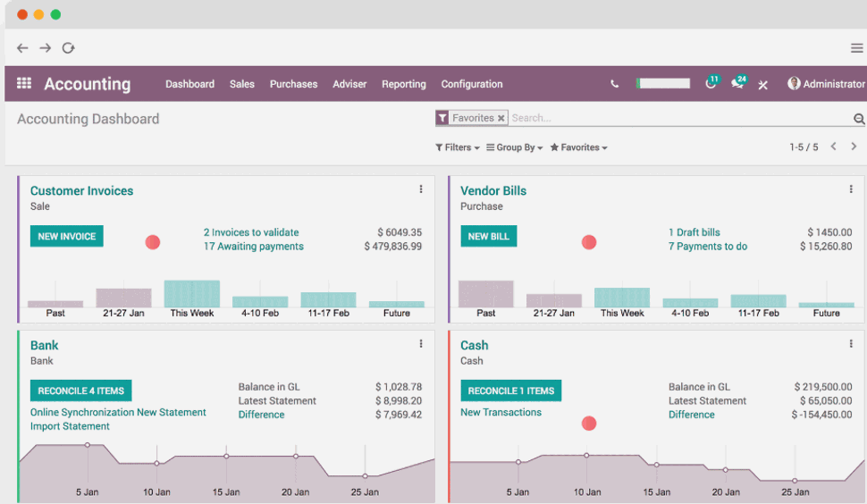Click the phone call icon in navbar
This screenshot has width=867, height=504.
[614, 84]
